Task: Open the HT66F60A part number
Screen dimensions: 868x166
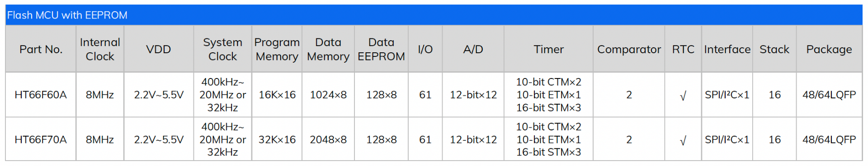Action: (x=41, y=95)
